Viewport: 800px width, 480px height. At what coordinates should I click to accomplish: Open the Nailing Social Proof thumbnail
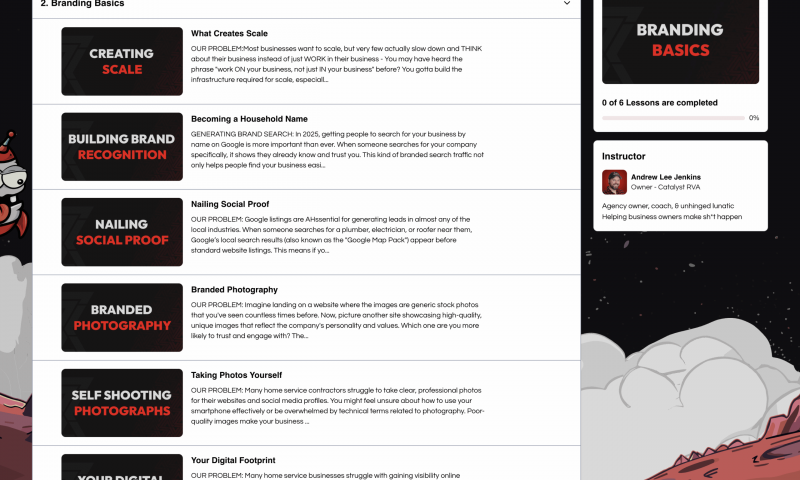122,232
